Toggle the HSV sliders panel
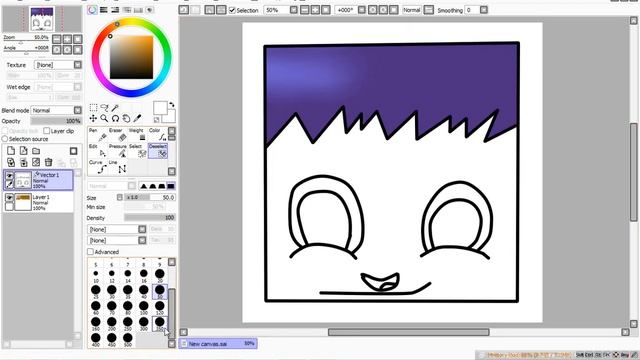Viewport: 640px width, 360px height. pos(116,10)
